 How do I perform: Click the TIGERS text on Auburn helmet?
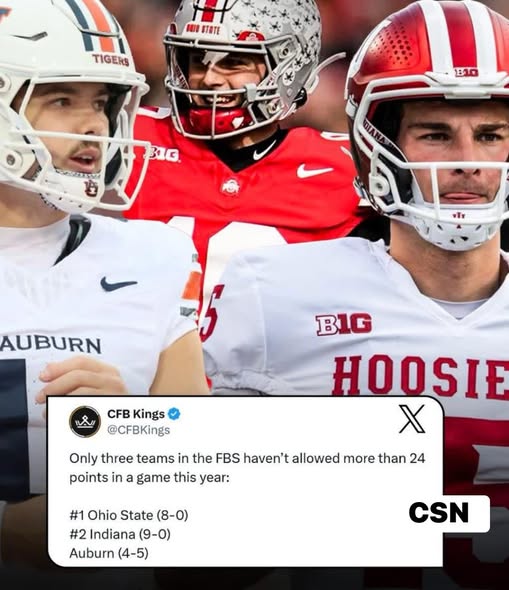(111, 59)
